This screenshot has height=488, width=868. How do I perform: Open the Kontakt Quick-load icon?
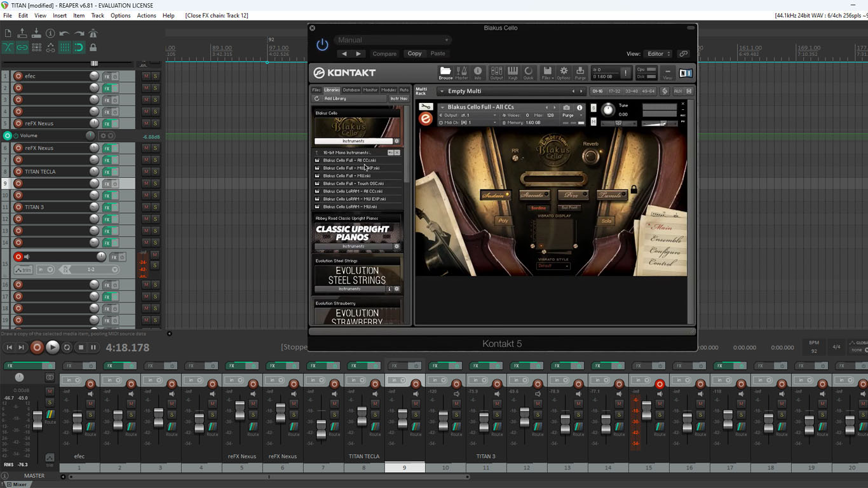click(529, 73)
